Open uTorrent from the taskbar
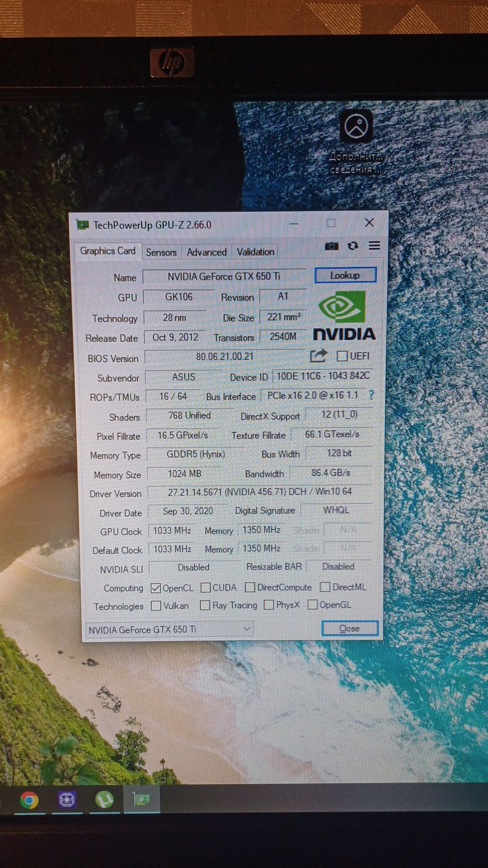 click(104, 799)
